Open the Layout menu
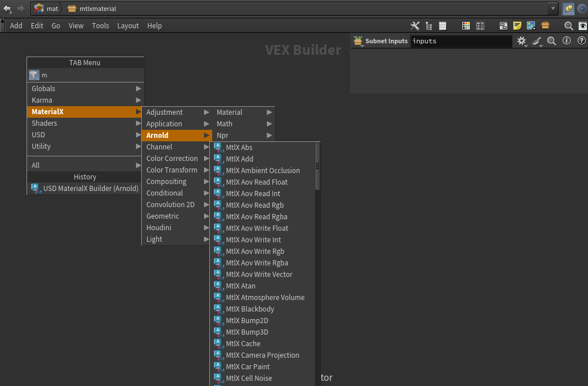 (128, 25)
